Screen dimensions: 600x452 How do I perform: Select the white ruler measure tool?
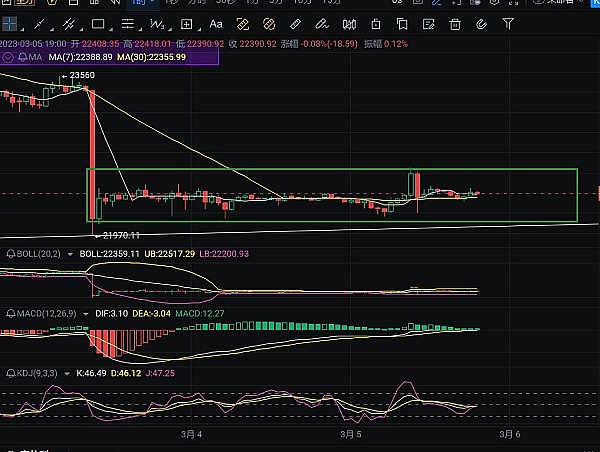click(x=295, y=24)
